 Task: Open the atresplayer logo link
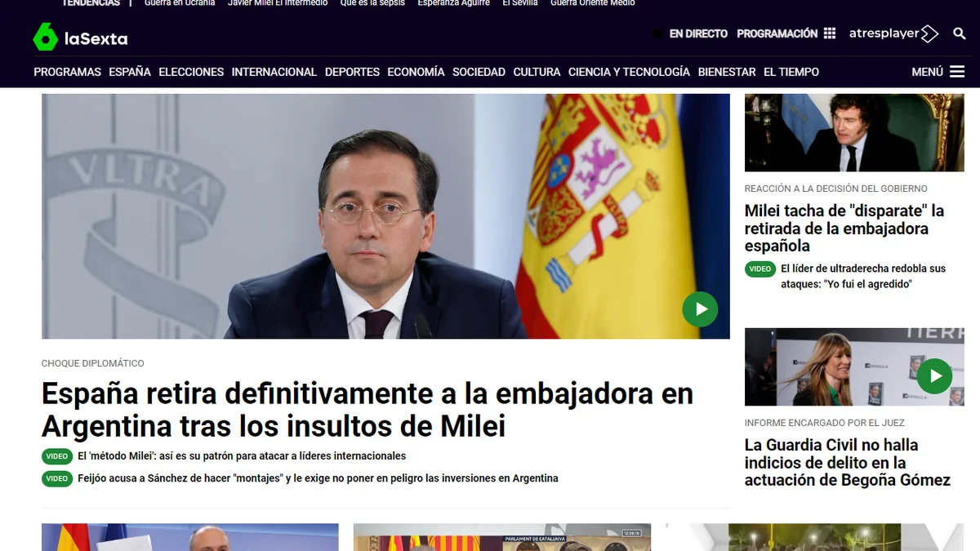click(893, 33)
